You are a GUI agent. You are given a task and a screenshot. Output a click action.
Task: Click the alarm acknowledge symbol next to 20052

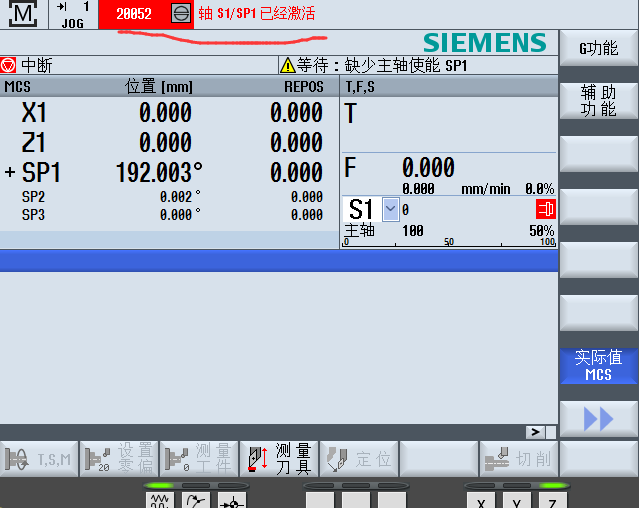click(181, 14)
